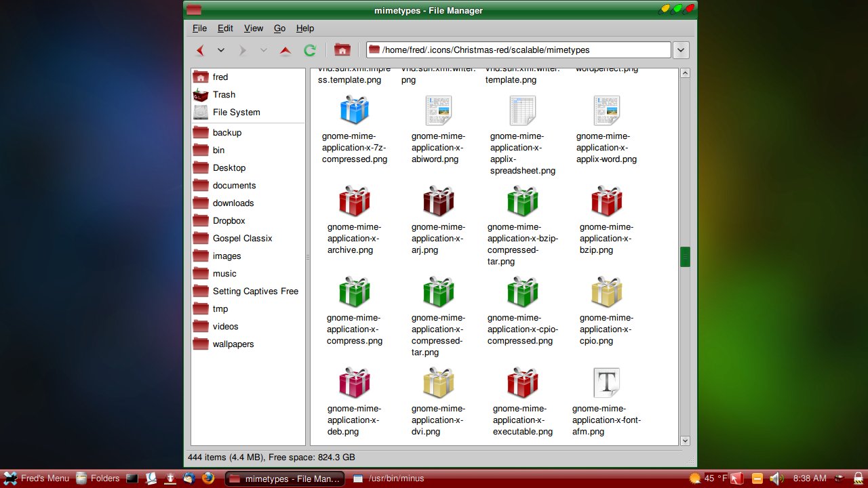
Task: Open the Gospel Classix bookmark
Action: click(x=248, y=239)
